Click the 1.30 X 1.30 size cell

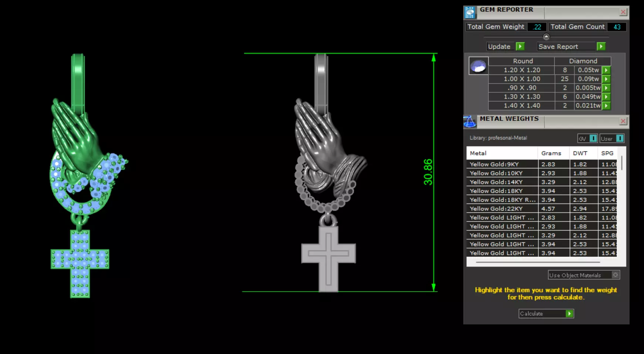pos(522,97)
